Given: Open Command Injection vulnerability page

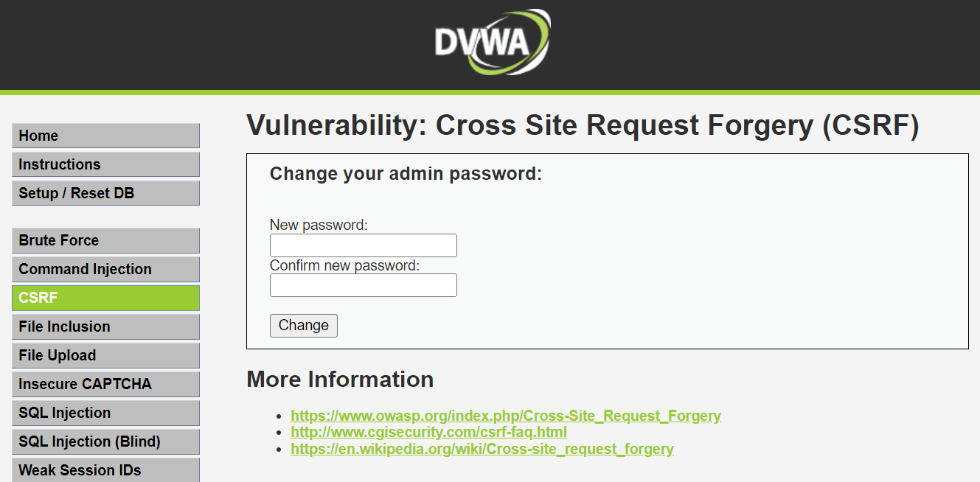Looking at the screenshot, I should pos(105,269).
